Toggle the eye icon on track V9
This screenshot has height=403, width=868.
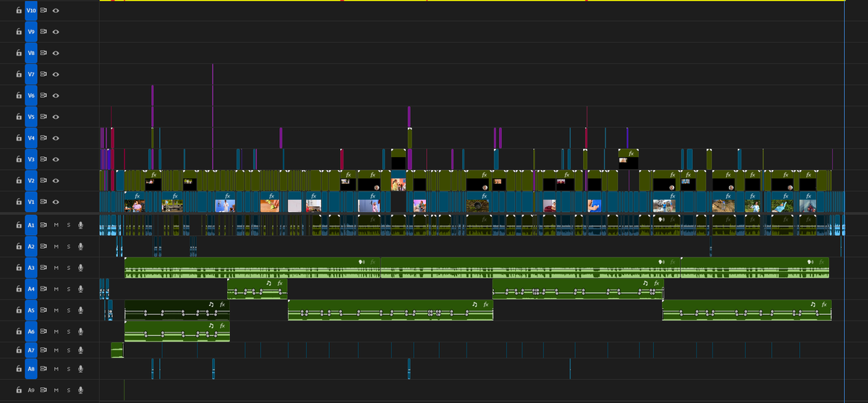(x=56, y=32)
